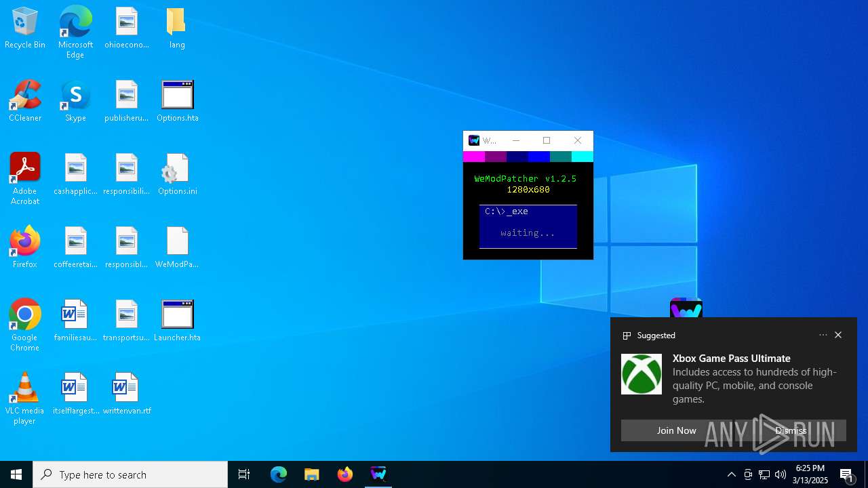Select the Microsoft Edge desktop shortcut
This screenshot has width=868, height=488.
(75, 33)
